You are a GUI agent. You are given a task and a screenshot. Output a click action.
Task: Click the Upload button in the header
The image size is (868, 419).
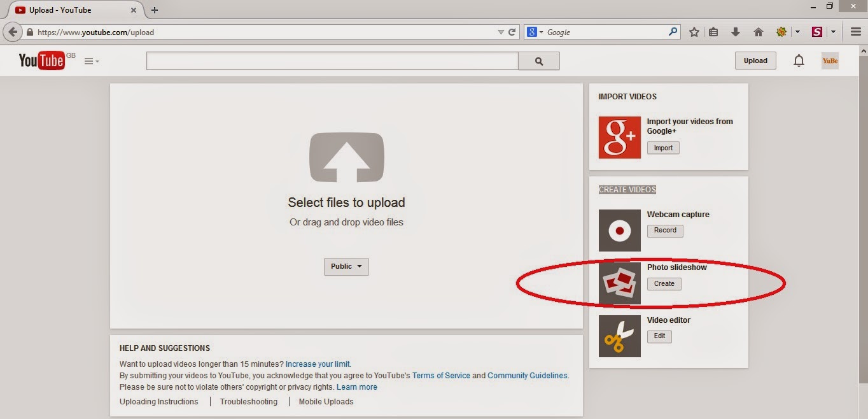pos(755,60)
